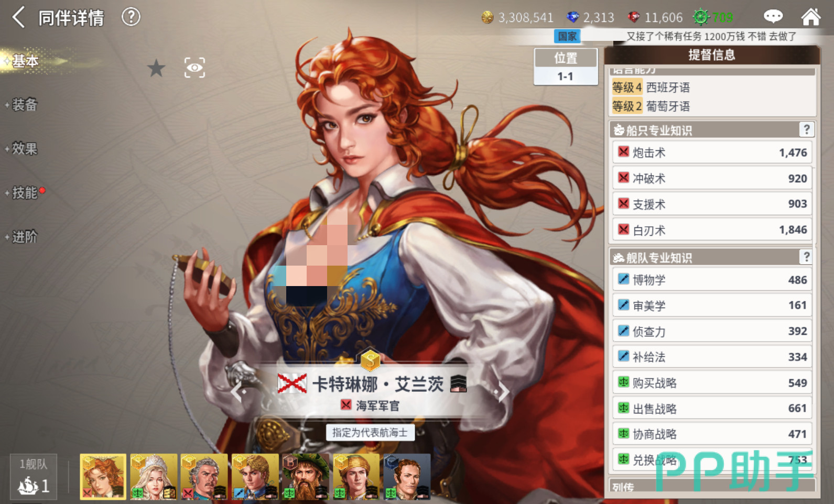Open help for 舰队专业知识 section

[806, 257]
